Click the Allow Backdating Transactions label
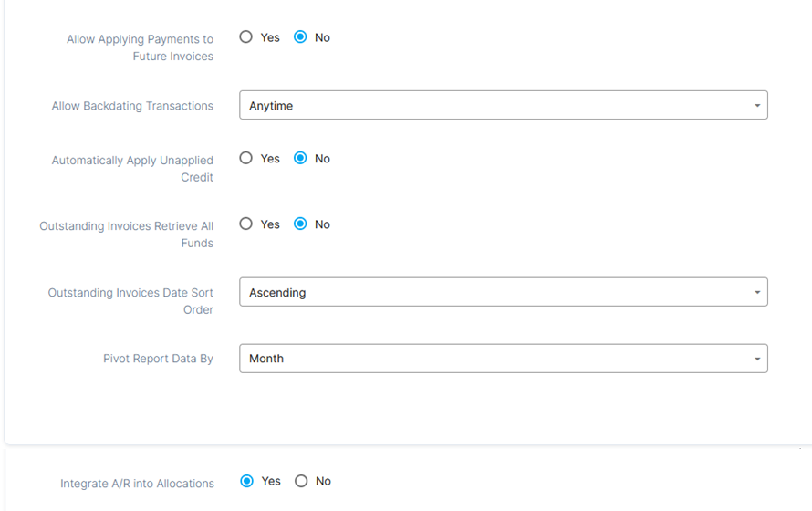 (132, 106)
